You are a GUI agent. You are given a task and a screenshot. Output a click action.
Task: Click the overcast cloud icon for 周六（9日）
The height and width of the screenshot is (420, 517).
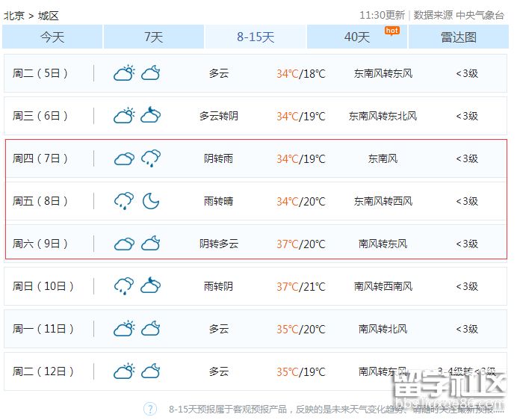coord(124,244)
